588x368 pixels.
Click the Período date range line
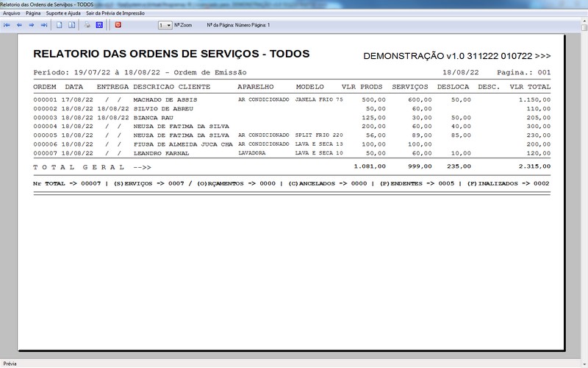pyautogui.click(x=140, y=72)
